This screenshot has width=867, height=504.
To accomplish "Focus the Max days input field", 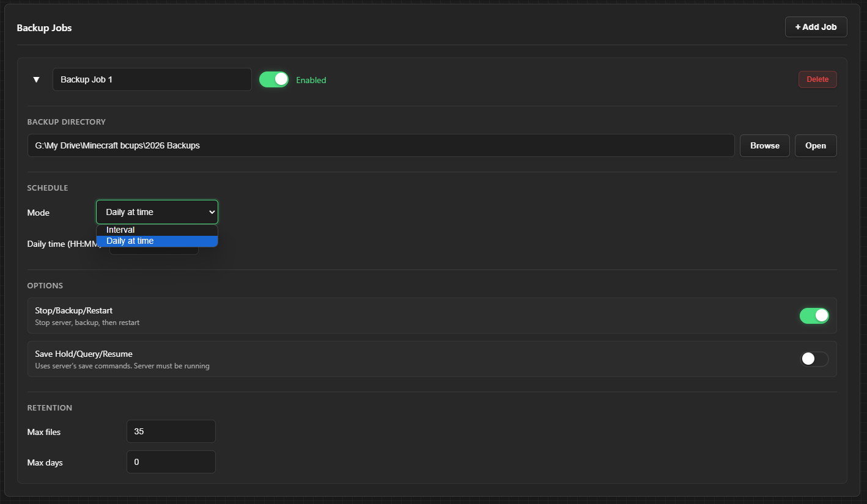I will [x=171, y=462].
